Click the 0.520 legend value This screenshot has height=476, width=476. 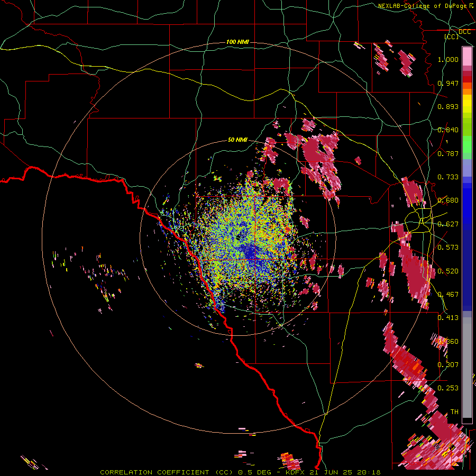(x=448, y=271)
